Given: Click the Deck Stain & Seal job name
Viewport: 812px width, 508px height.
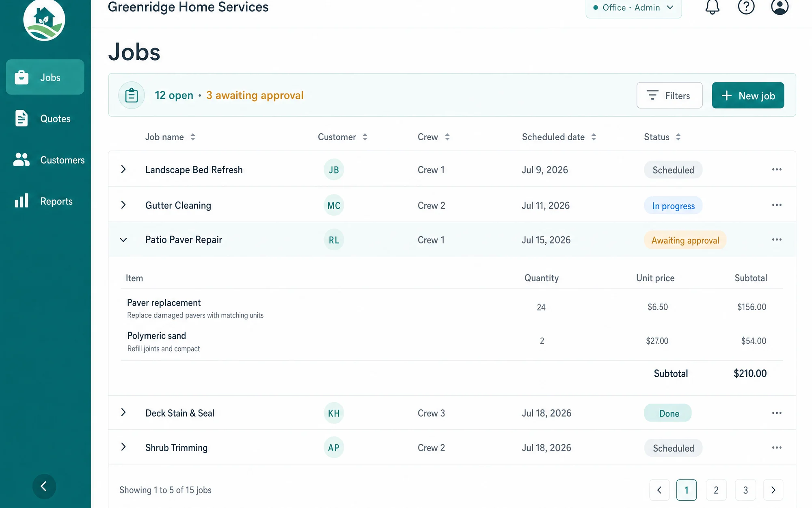Looking at the screenshot, I should [179, 413].
